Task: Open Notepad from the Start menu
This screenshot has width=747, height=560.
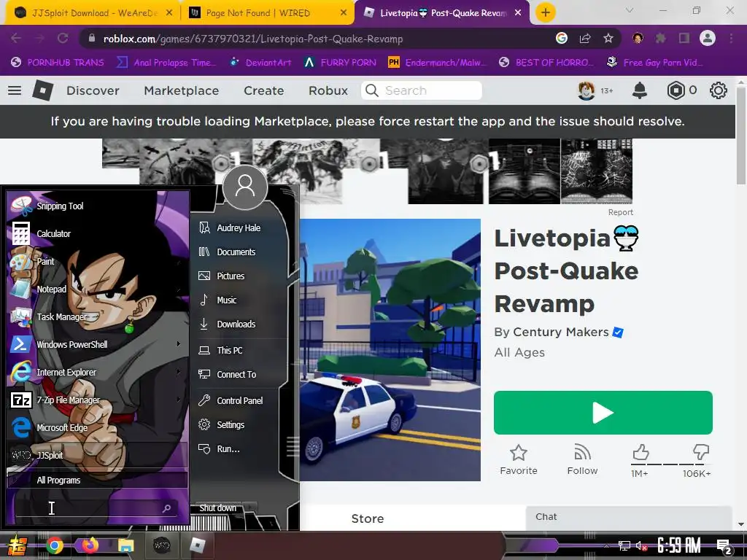Action: tap(98, 289)
